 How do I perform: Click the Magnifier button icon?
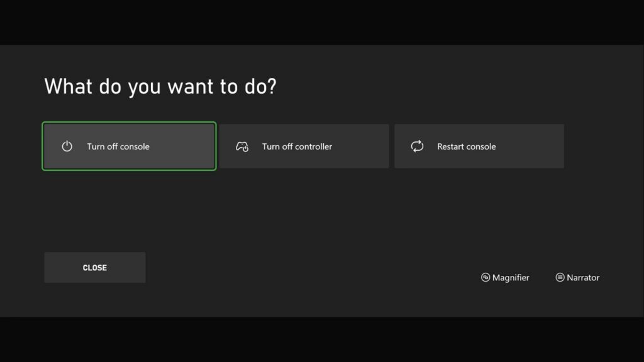coord(486,277)
